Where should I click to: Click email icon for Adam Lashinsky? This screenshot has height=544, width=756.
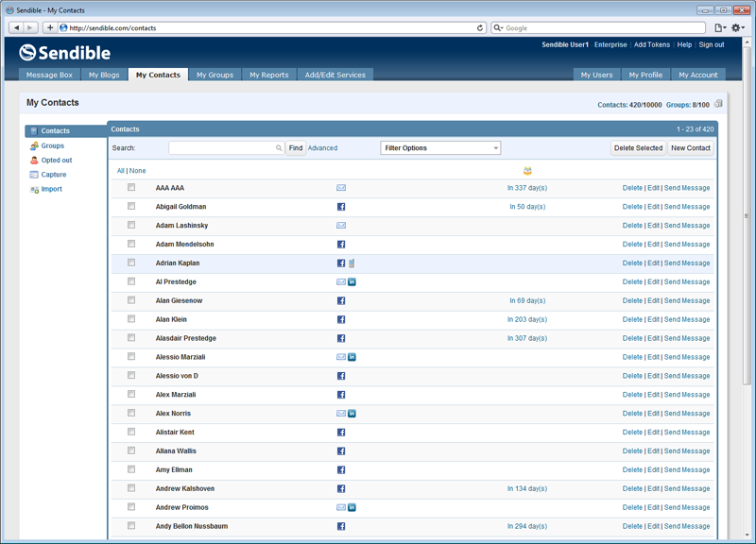pos(341,226)
